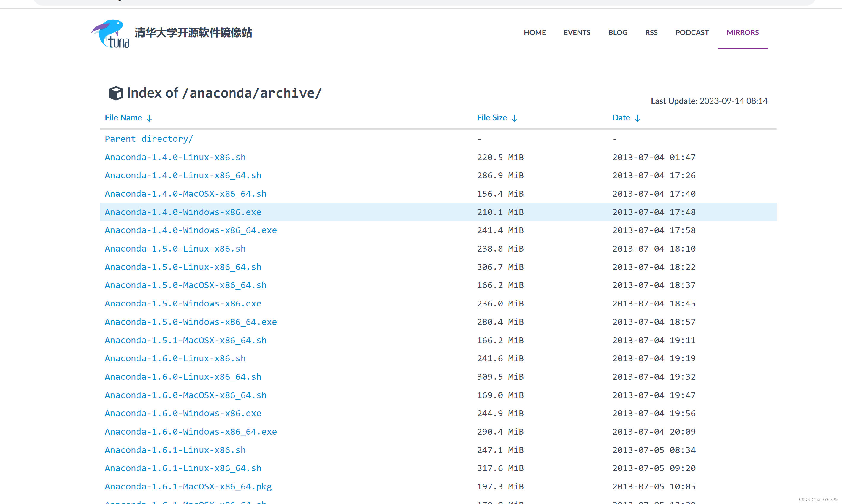
Task: Click the package box icon beside Index of
Action: coord(116,93)
